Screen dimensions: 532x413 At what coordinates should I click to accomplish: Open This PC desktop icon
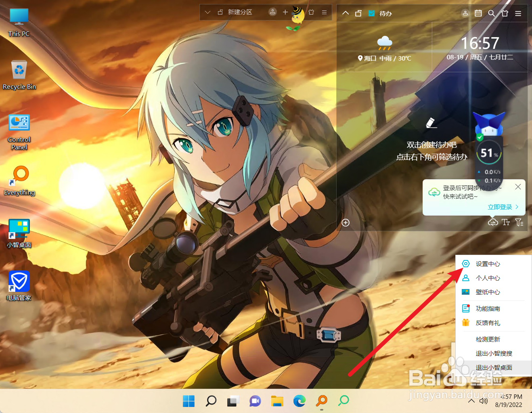click(x=19, y=23)
